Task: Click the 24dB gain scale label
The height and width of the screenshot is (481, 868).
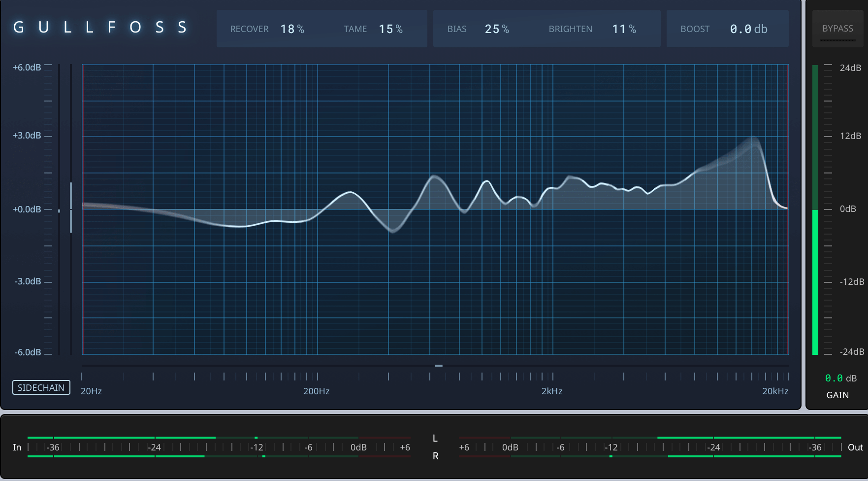Action: pos(851,68)
